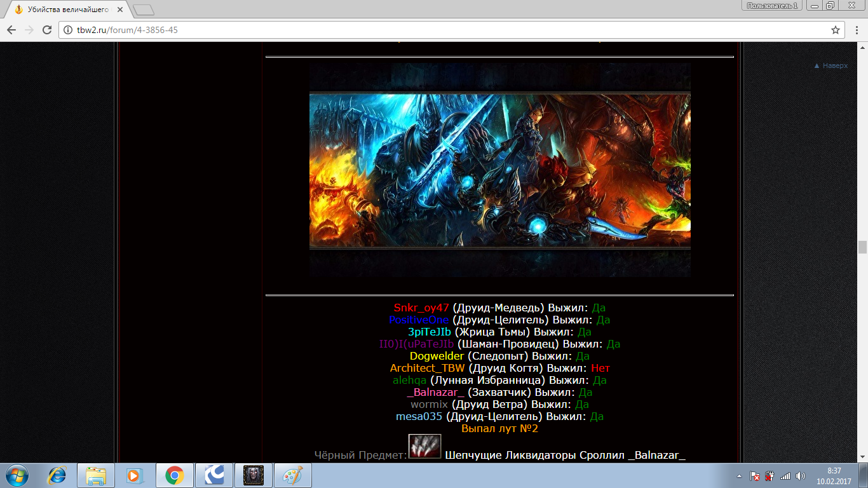Image resolution: width=868 pixels, height=488 pixels.
Task: Reload the current forum page
Action: 47,30
